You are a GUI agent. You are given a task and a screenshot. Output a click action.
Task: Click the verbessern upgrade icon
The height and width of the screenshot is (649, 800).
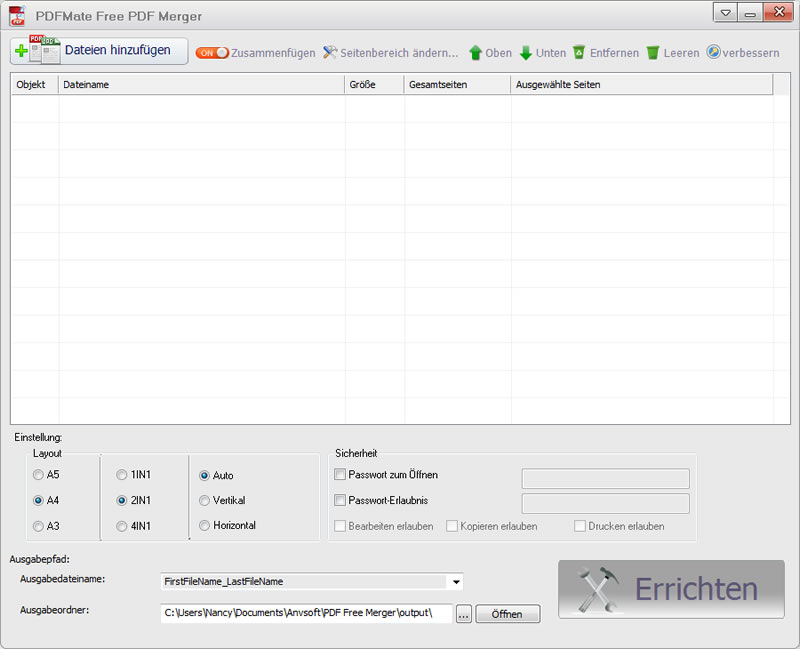(713, 52)
